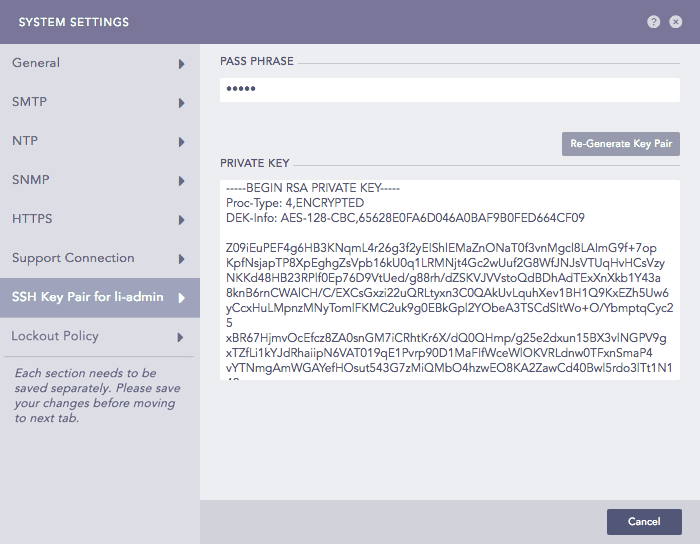The image size is (700, 544).
Task: Switch to the SMTP section
Action: pos(29,102)
